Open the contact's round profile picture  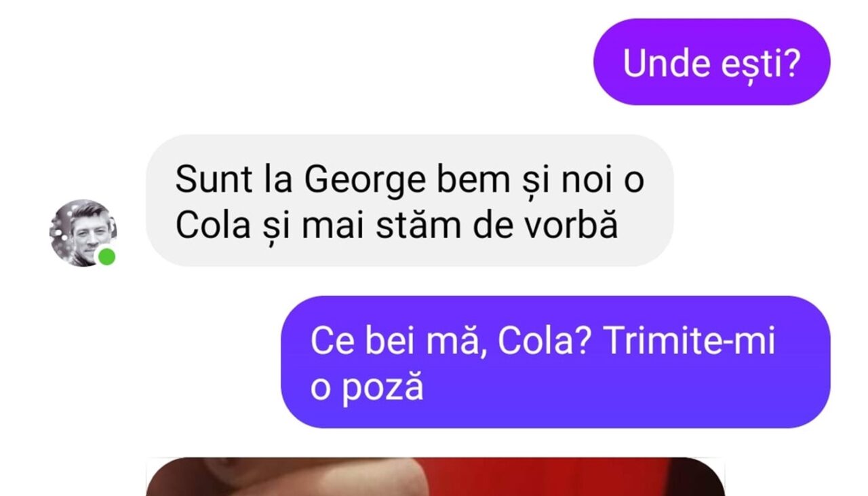pos(83,233)
